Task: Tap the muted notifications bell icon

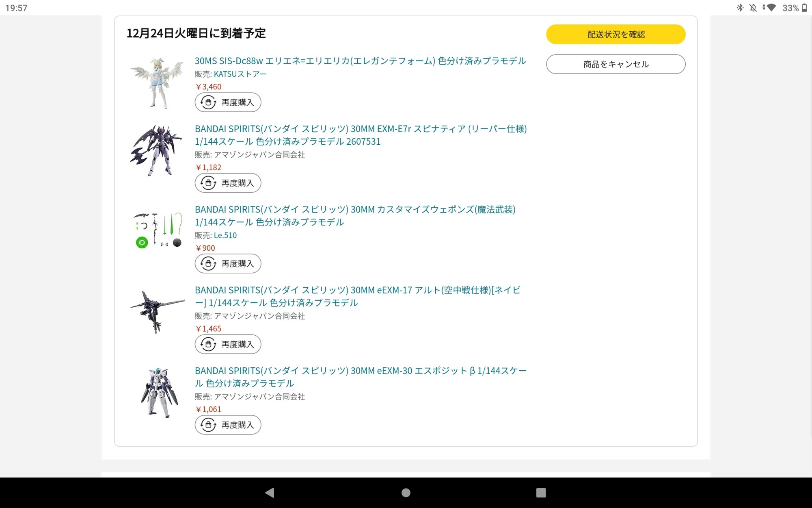Action: click(753, 8)
